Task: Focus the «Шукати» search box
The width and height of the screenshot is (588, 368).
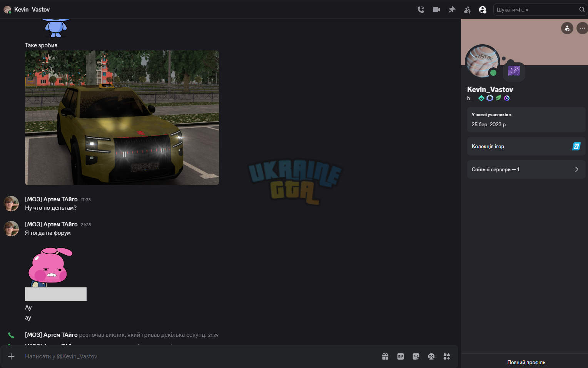Action: (x=540, y=10)
